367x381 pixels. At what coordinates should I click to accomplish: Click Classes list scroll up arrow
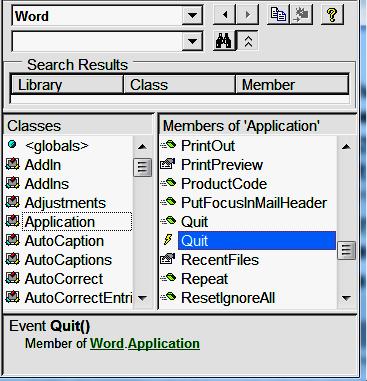pyautogui.click(x=142, y=146)
